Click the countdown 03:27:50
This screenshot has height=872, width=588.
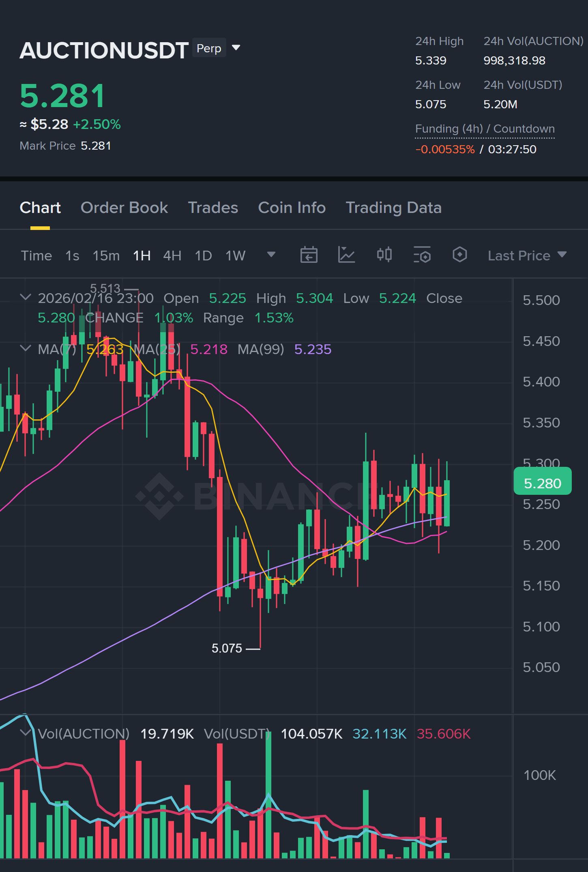pyautogui.click(x=512, y=149)
